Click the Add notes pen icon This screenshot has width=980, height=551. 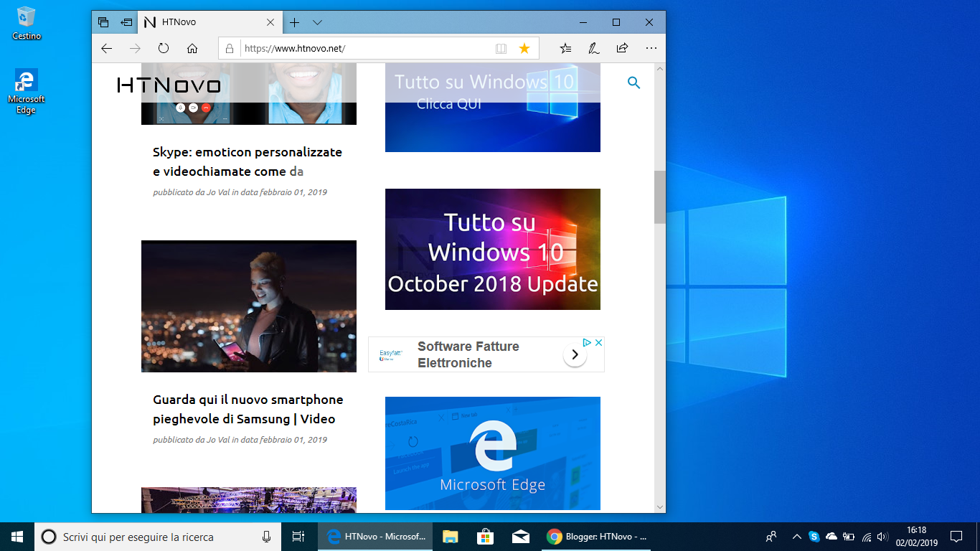593,48
